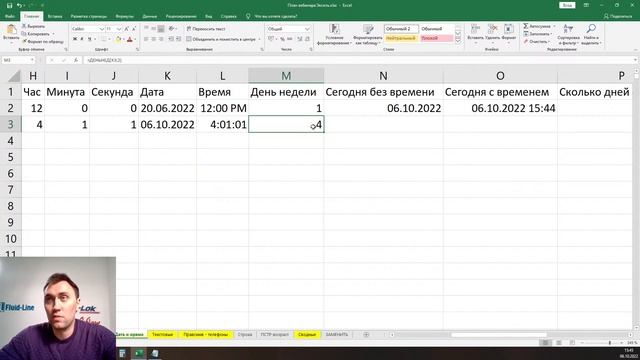
Task: Apply the Плохой cell style
Action: 436,38
